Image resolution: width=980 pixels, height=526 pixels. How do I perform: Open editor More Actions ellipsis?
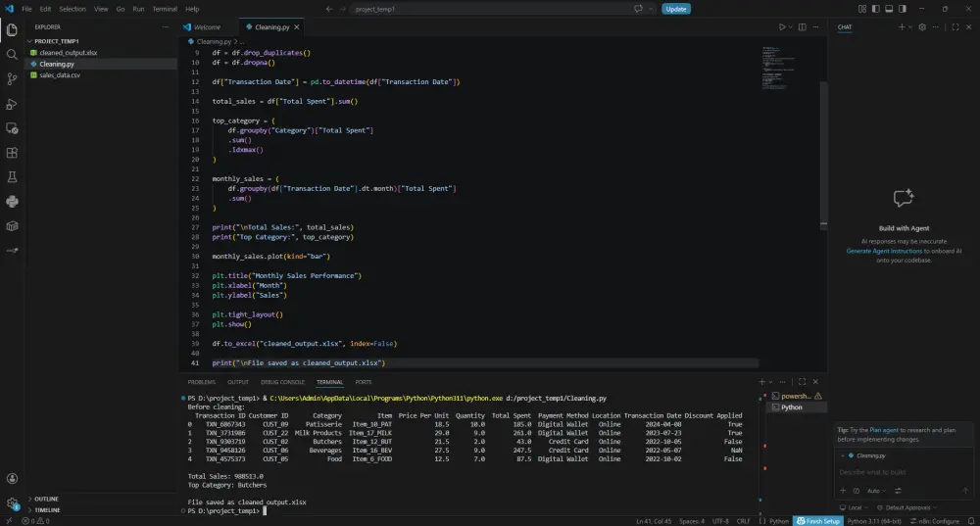[815, 26]
